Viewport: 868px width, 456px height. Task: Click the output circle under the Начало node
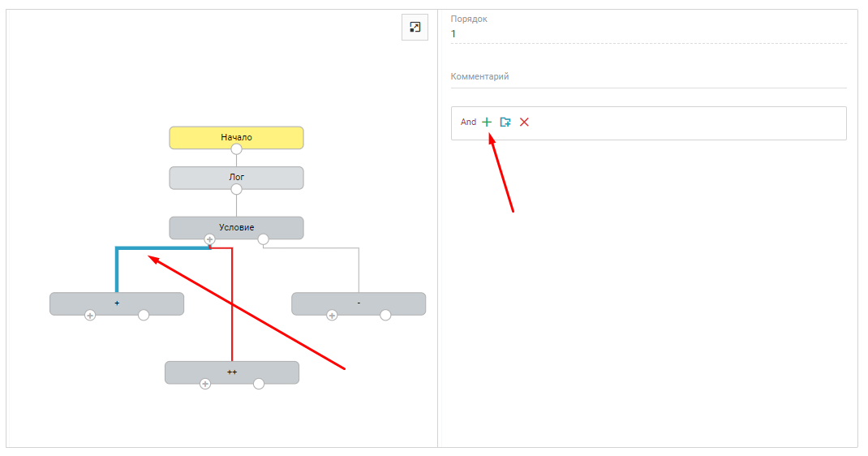tap(236, 149)
